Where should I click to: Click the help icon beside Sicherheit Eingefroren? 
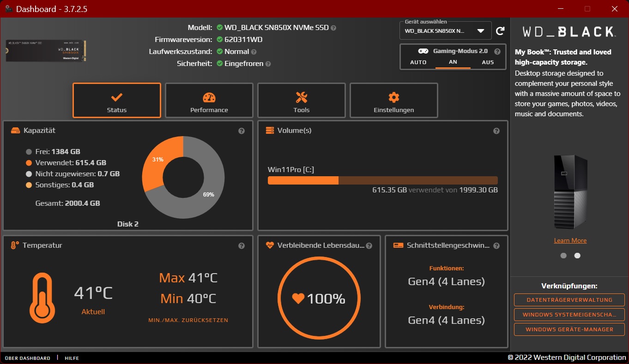(x=268, y=64)
